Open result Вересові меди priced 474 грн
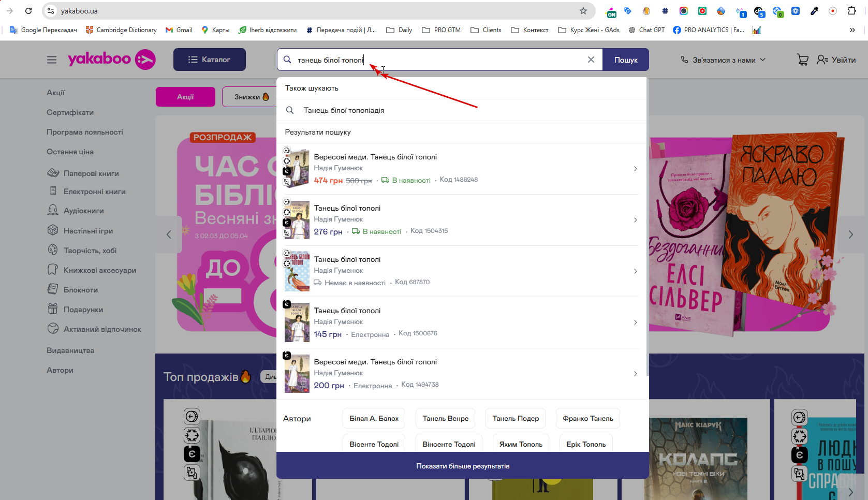The width and height of the screenshot is (868, 500). pyautogui.click(x=462, y=169)
